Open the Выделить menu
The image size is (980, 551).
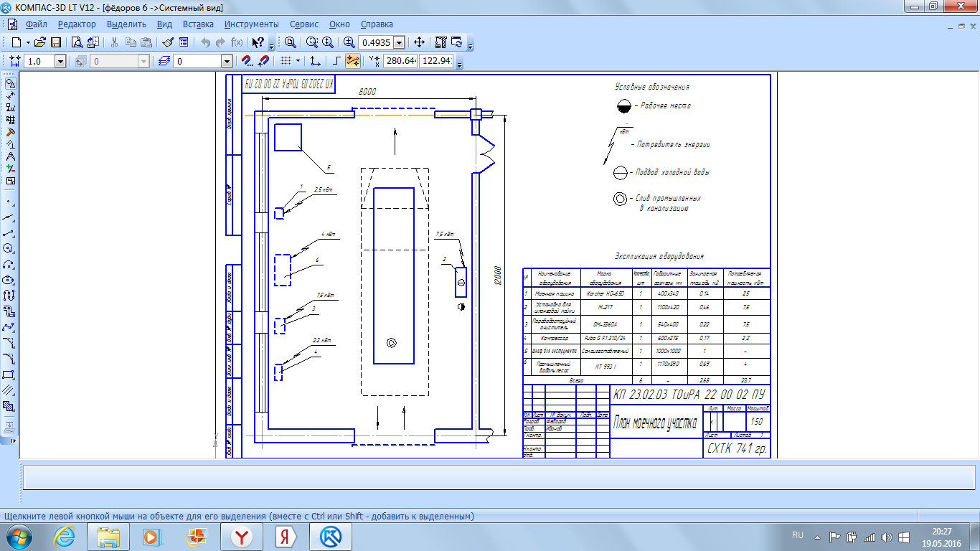[x=126, y=24]
